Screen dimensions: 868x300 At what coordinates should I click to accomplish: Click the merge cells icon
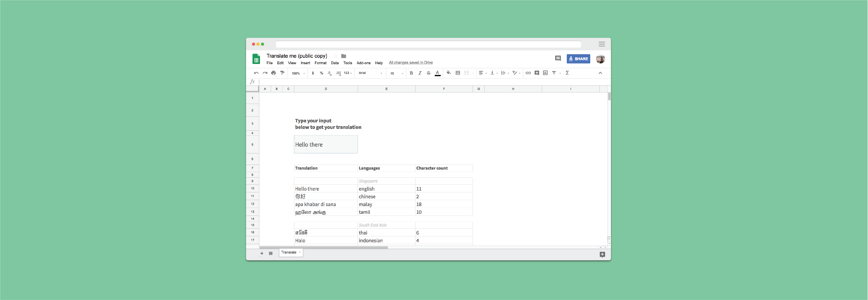point(467,73)
